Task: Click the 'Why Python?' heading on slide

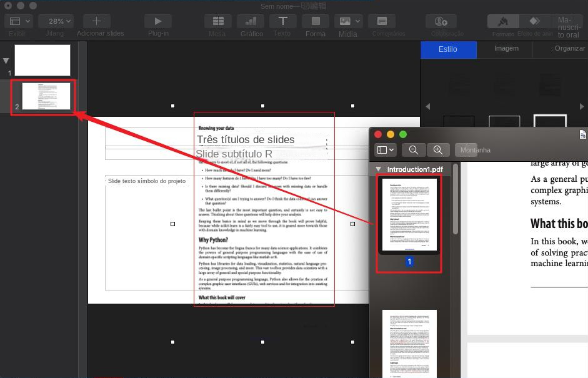Action: (213, 240)
